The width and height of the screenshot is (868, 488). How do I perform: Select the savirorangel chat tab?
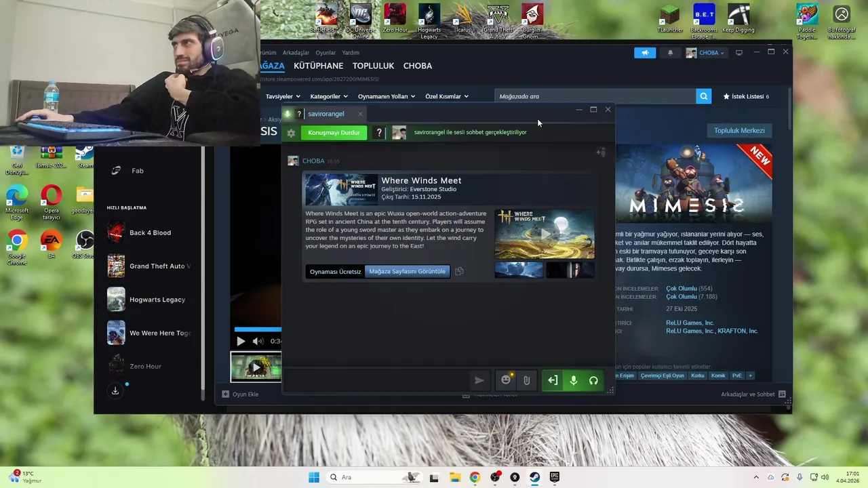(x=325, y=114)
